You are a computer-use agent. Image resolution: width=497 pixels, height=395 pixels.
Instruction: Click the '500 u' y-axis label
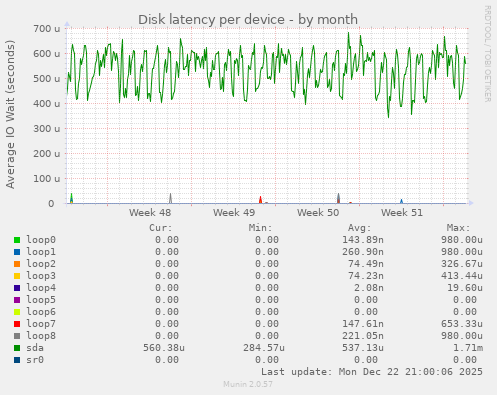click(x=47, y=79)
